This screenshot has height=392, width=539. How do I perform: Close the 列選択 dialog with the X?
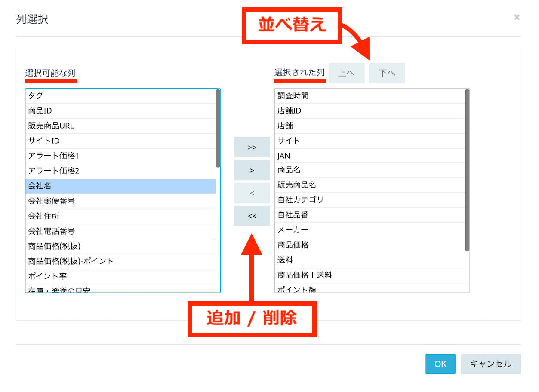click(517, 17)
